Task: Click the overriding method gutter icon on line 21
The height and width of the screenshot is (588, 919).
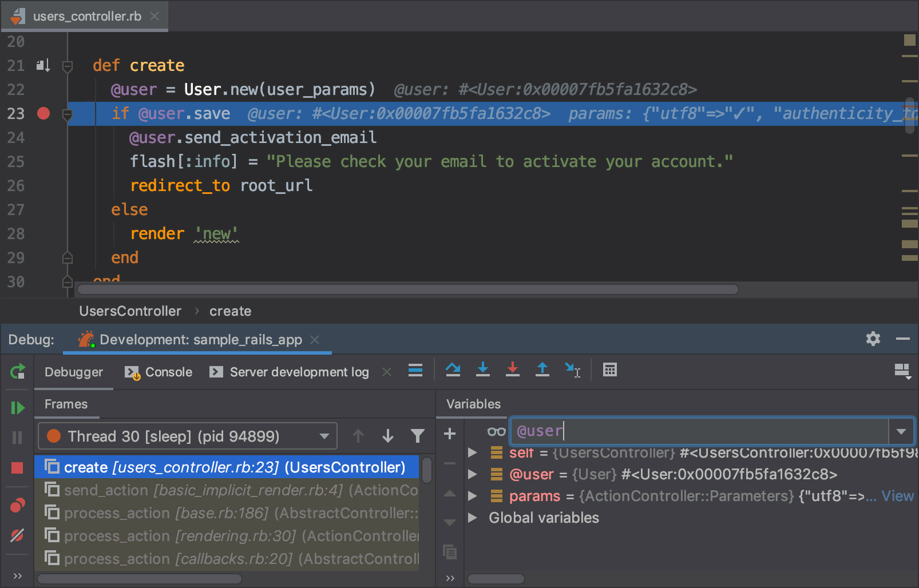Action: pos(43,65)
